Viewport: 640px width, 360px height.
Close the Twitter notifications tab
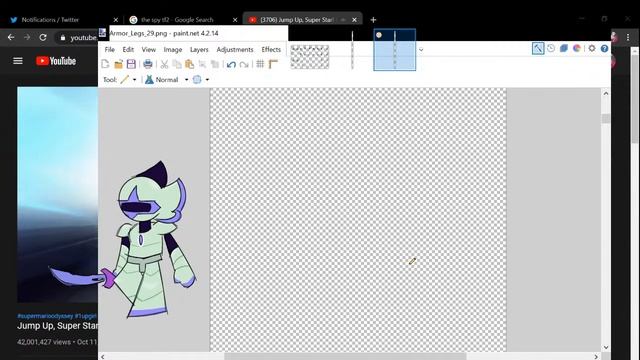pos(116,20)
